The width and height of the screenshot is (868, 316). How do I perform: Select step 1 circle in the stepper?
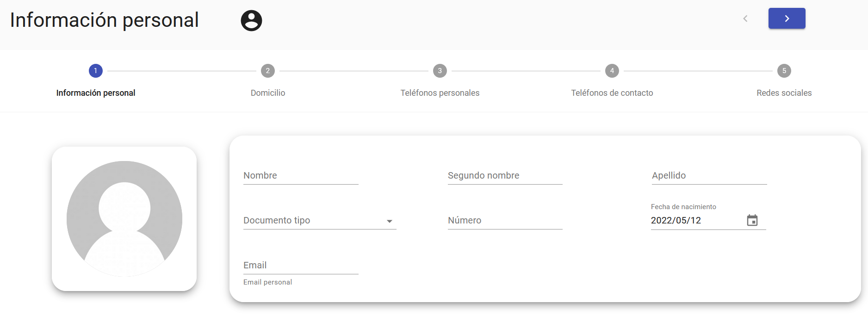[95, 71]
